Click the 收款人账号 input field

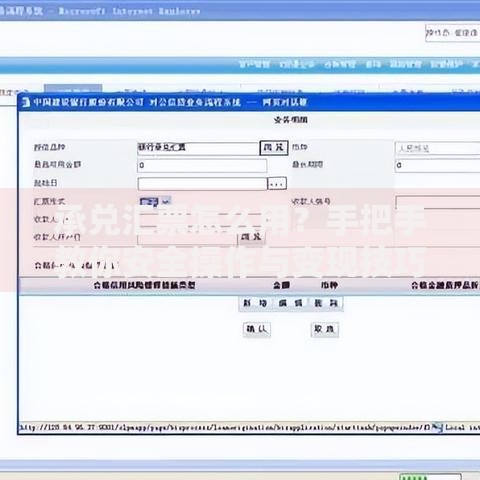(x=438, y=202)
